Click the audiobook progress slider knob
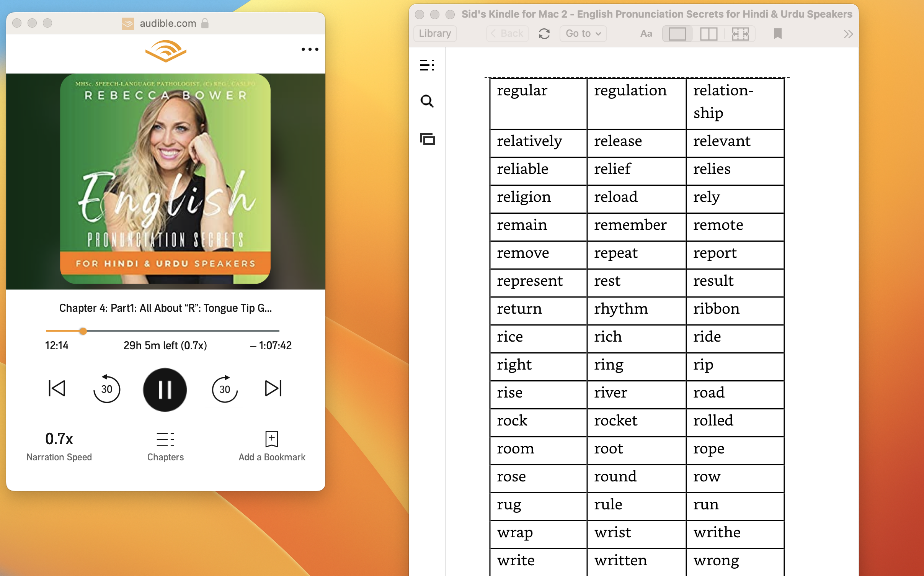This screenshot has width=924, height=576. click(83, 331)
